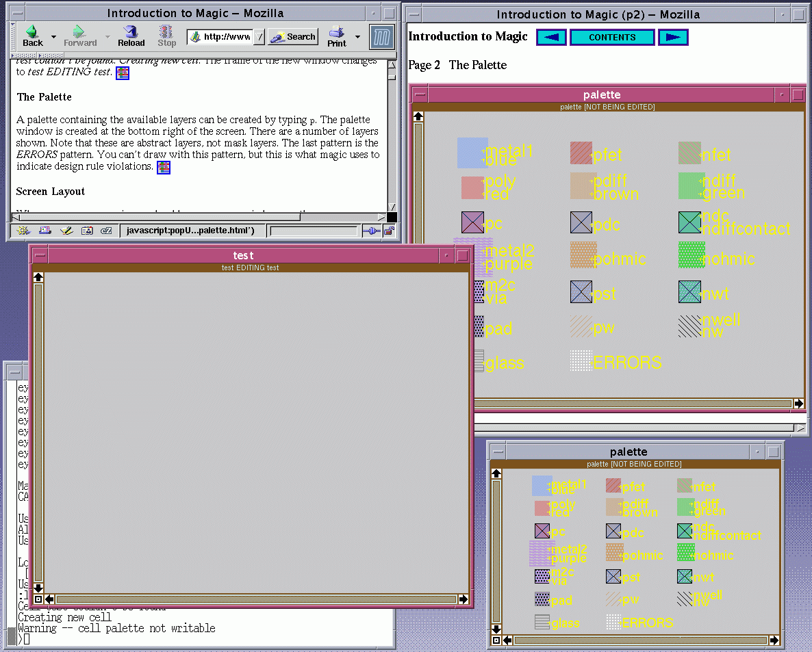The width and height of the screenshot is (812, 652).
Task: Click the terminal command prompt line
Action: [x=206, y=639]
